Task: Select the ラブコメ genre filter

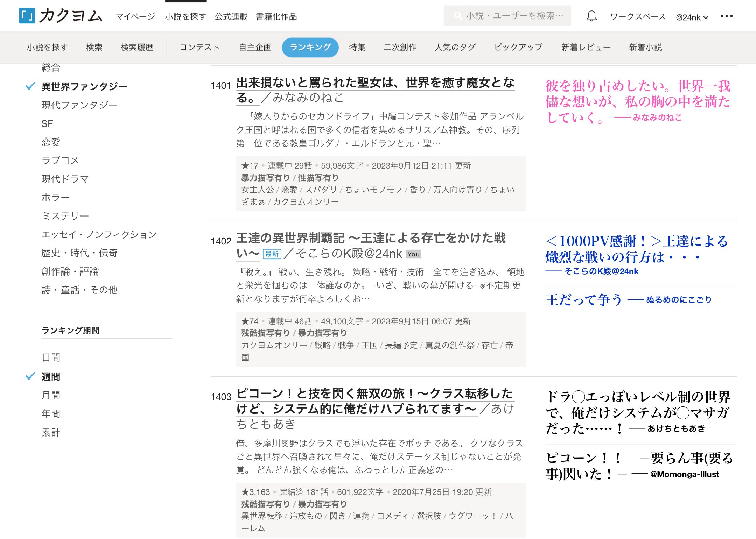Action: pos(60,160)
